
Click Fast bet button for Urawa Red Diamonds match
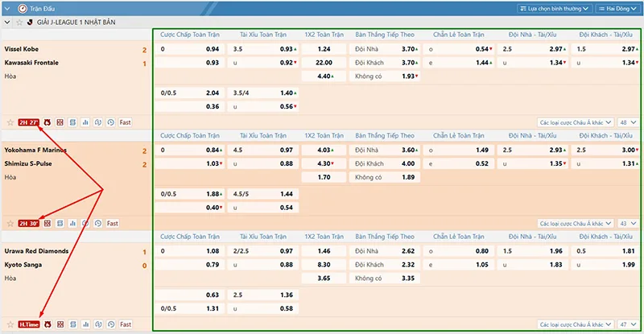(125, 324)
